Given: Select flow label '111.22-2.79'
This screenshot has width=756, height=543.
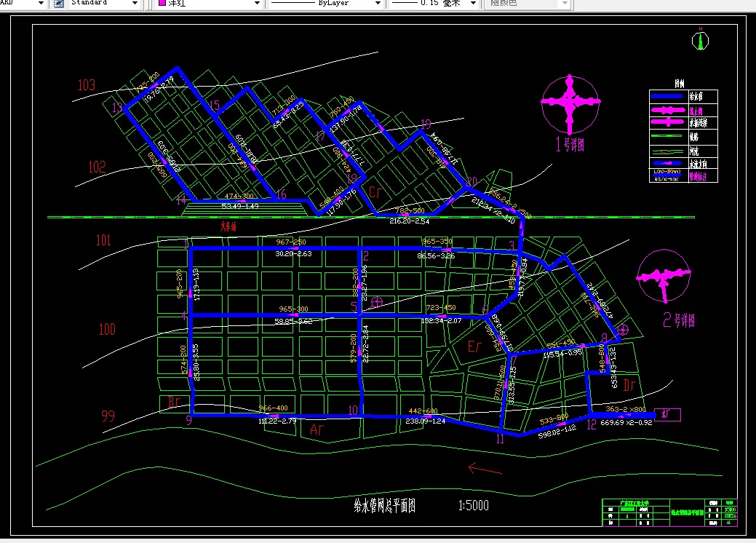Looking at the screenshot, I should [x=277, y=421].
